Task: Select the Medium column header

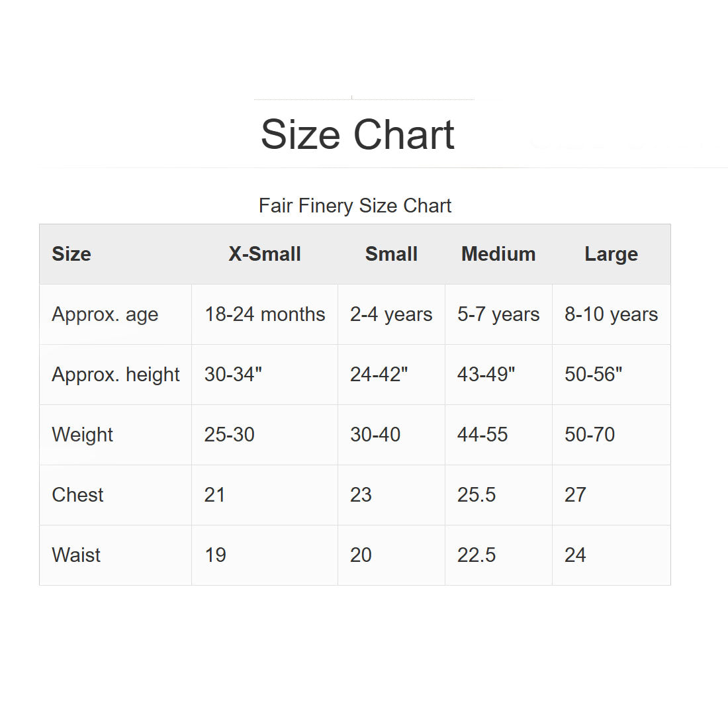Action: (x=498, y=254)
